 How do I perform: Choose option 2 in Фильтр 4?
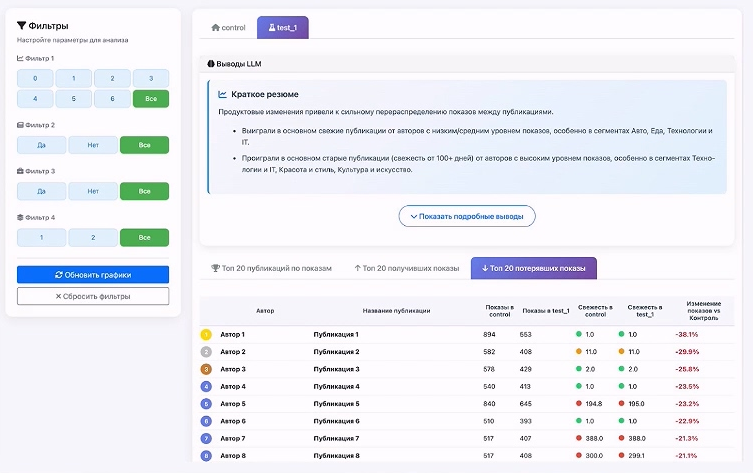tap(93, 237)
